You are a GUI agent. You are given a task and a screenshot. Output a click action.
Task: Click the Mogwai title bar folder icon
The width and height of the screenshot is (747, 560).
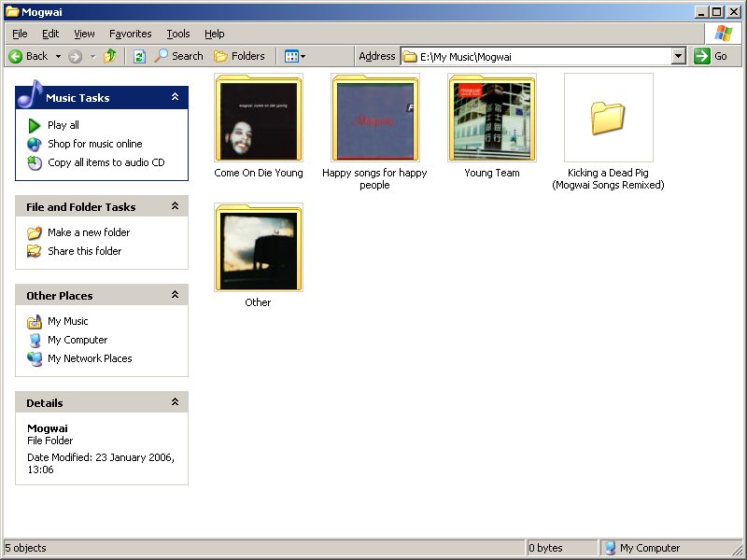[x=12, y=11]
